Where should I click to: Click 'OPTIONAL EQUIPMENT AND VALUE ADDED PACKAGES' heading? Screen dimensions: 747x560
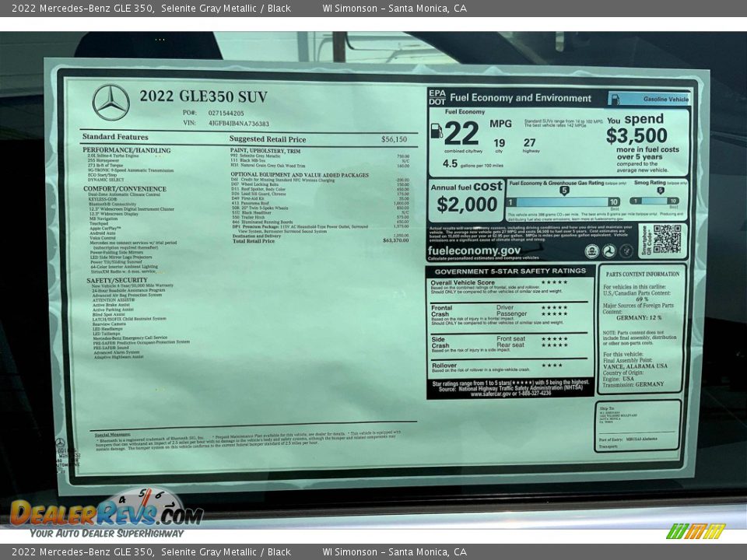(300, 175)
